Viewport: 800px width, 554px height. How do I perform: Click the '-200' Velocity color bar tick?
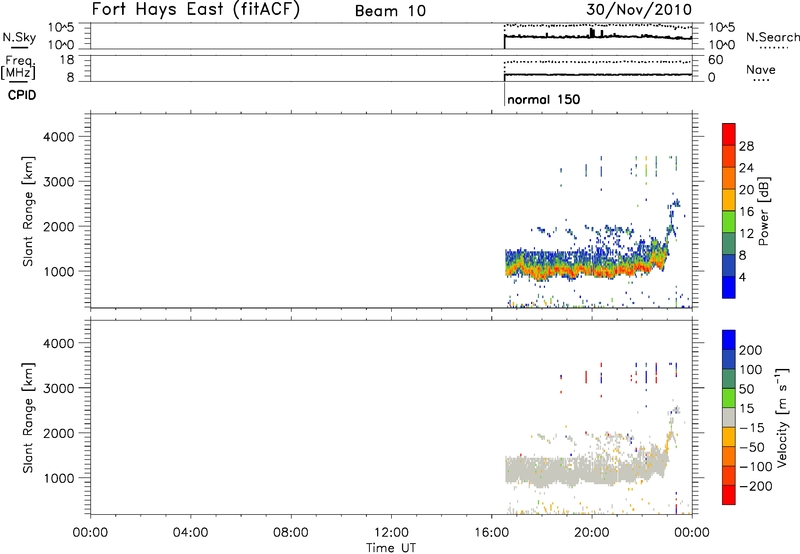756,486
